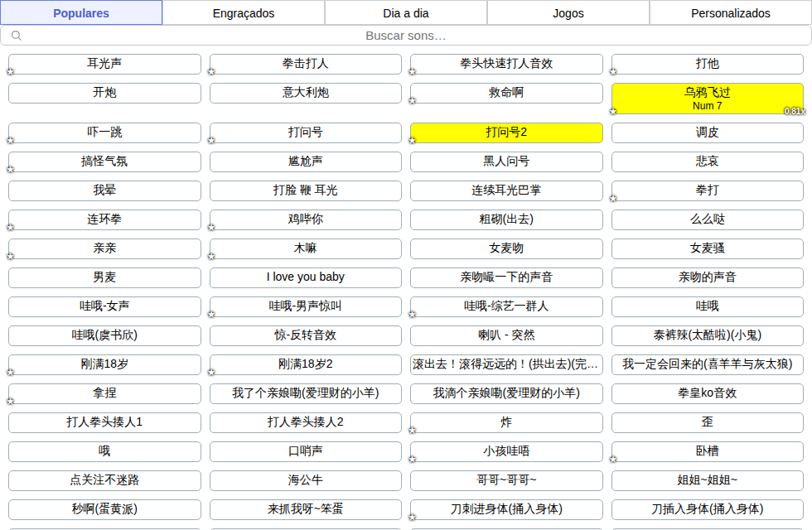Play the 秒啊(蛋黄派) sound
The width and height of the screenshot is (812, 530).
pyautogui.click(x=104, y=509)
